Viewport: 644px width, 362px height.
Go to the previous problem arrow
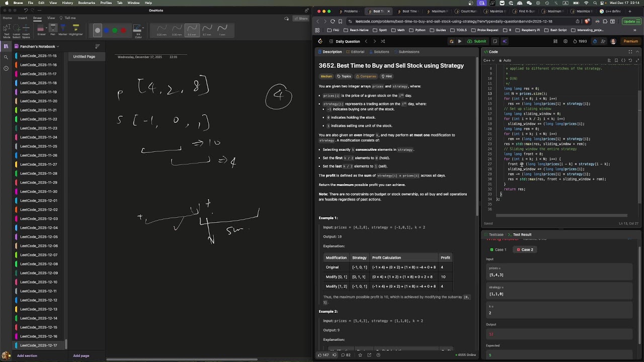[x=366, y=41]
